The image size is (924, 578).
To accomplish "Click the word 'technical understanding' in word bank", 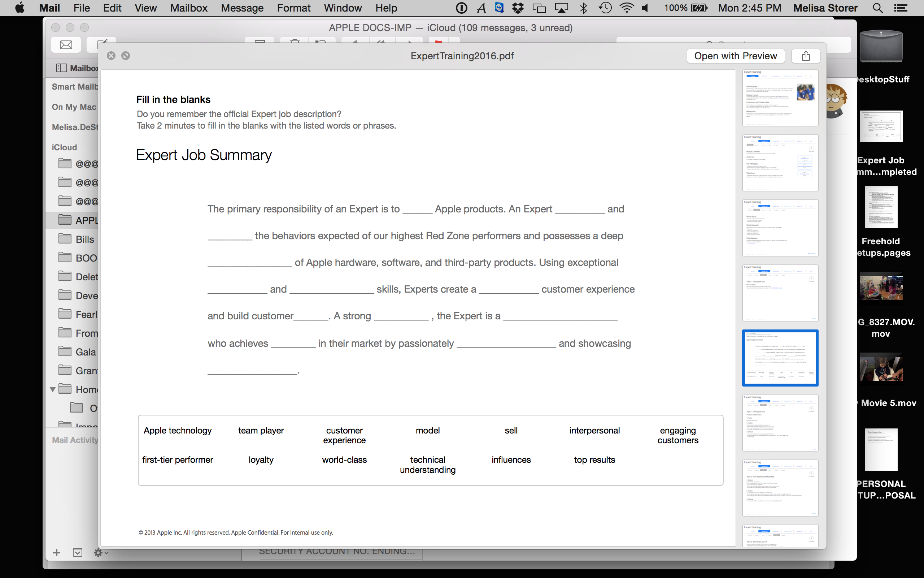I will pyautogui.click(x=428, y=465).
